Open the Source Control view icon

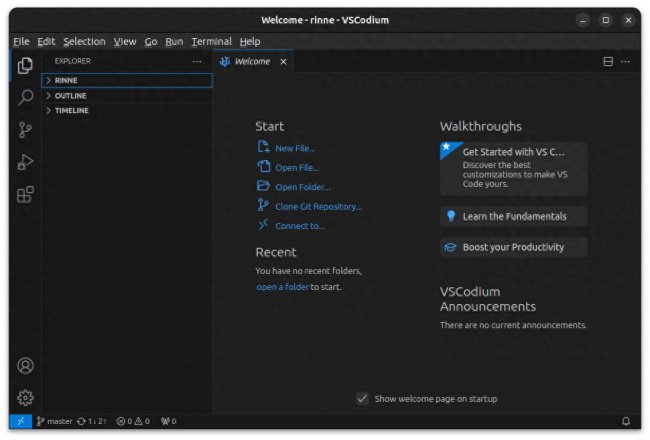[25, 130]
